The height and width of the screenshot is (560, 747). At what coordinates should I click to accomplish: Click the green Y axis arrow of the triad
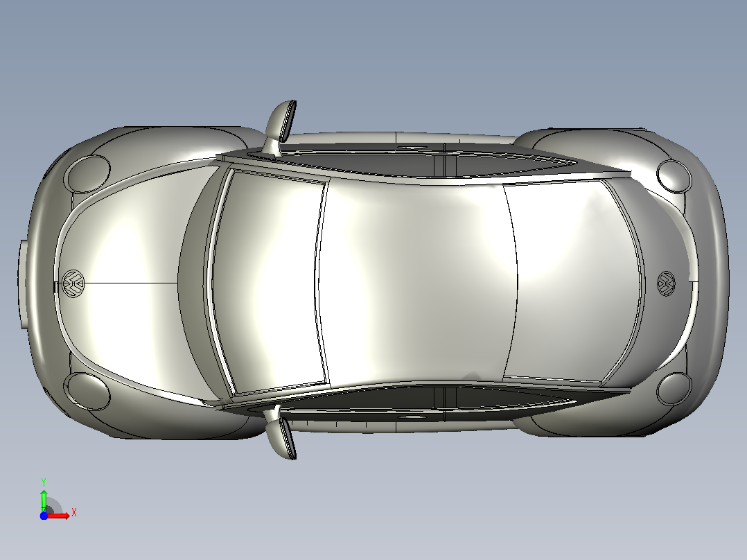point(44,500)
